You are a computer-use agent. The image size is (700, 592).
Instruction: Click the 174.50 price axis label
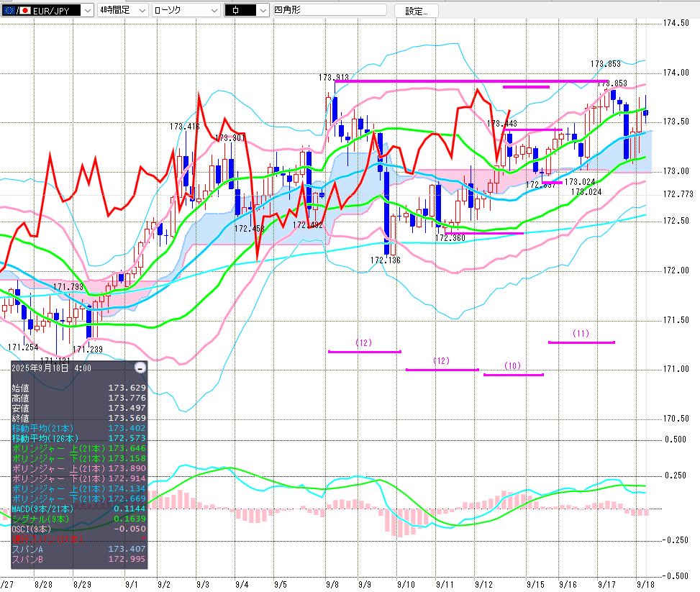[676, 23]
